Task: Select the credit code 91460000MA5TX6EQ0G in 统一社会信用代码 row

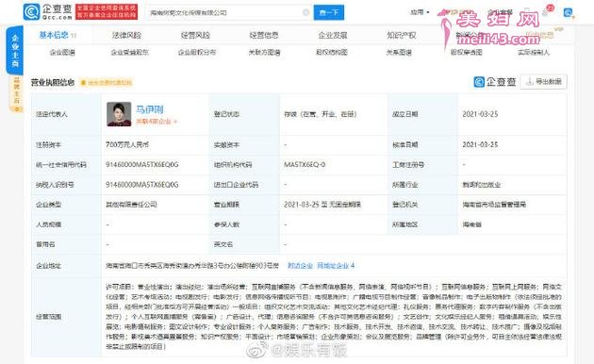Action: [142, 165]
